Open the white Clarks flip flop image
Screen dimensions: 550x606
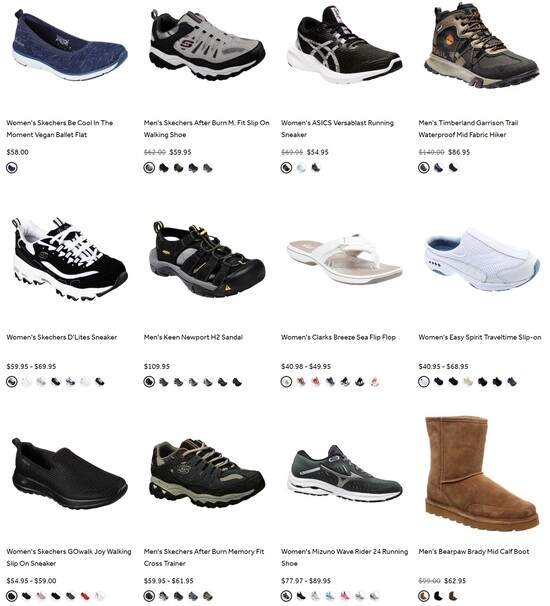pyautogui.click(x=344, y=258)
